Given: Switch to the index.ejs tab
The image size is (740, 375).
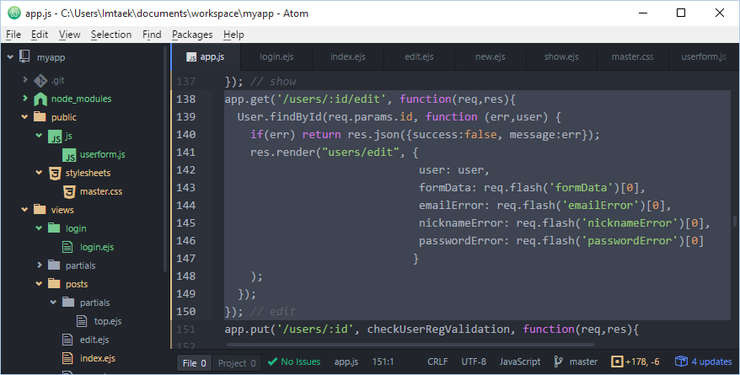Looking at the screenshot, I should [348, 57].
